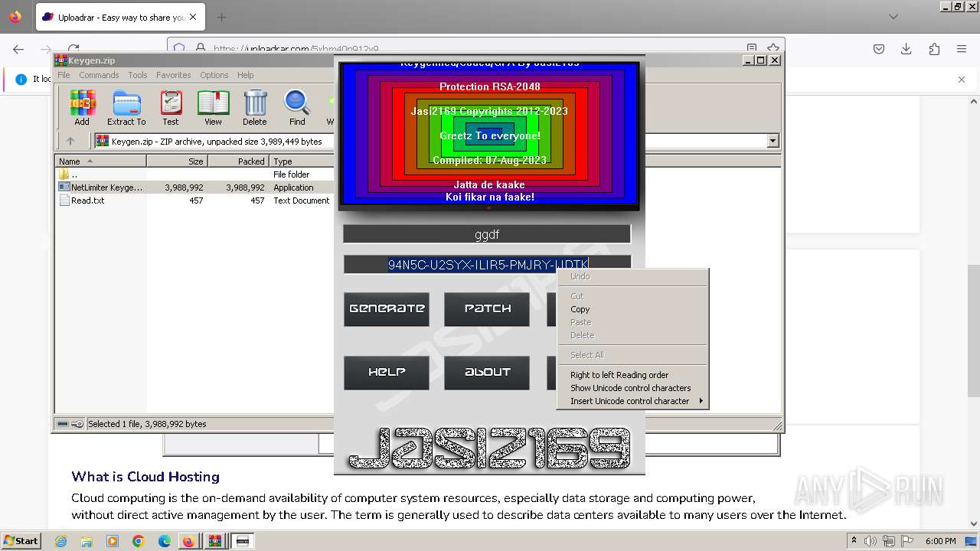
Task: Launch Google Chrome from taskbar
Action: click(x=139, y=541)
